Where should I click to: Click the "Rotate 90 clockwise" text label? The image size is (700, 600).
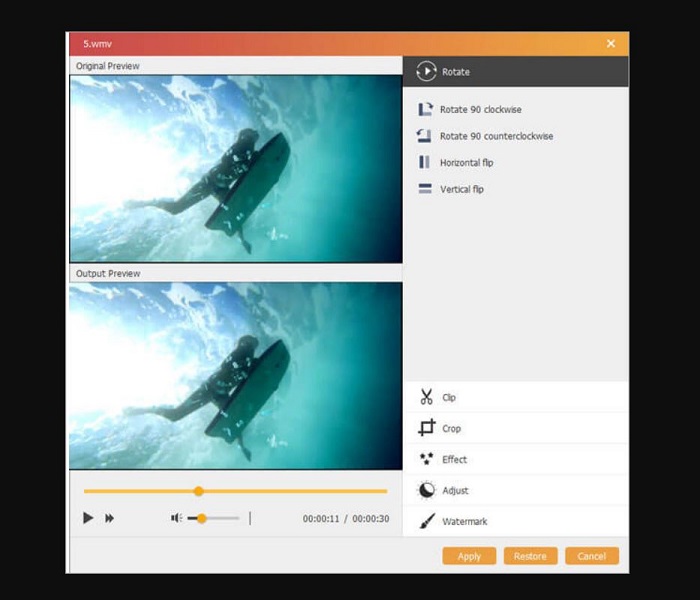pos(480,109)
